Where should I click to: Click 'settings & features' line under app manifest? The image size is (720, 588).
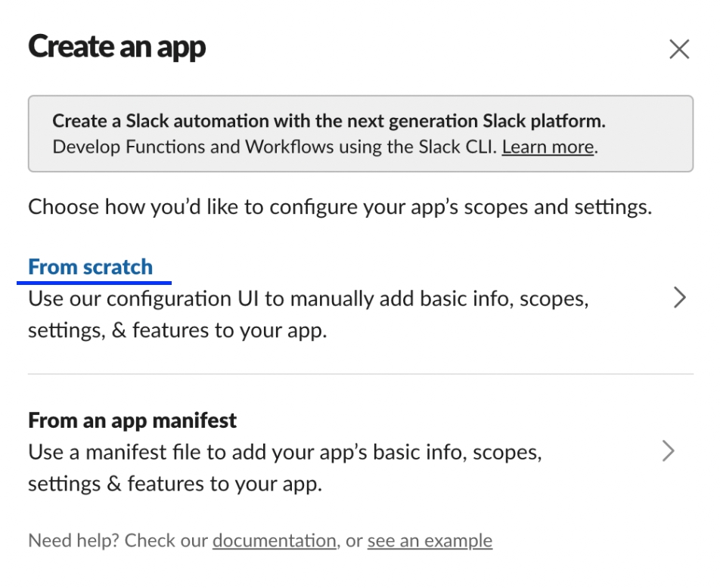click(175, 484)
